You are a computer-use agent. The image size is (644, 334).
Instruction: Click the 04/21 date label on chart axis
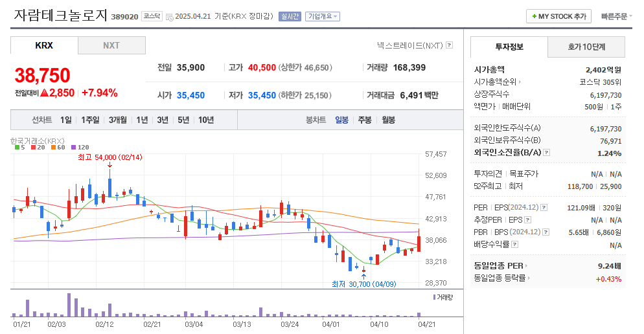427,324
